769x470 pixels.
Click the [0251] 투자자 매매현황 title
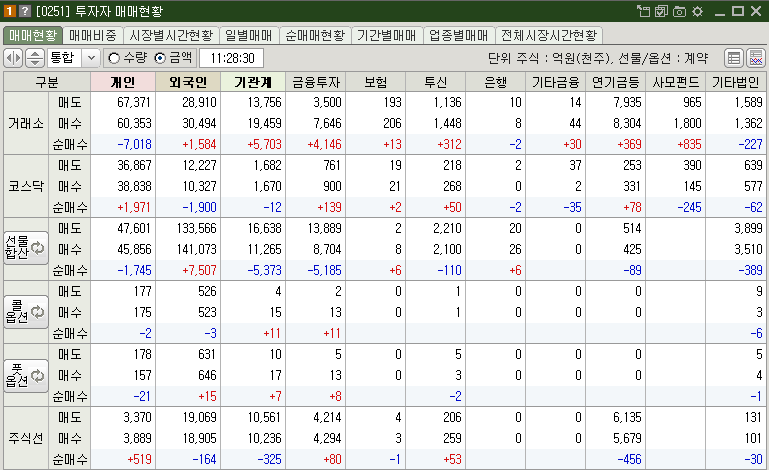click(x=100, y=11)
